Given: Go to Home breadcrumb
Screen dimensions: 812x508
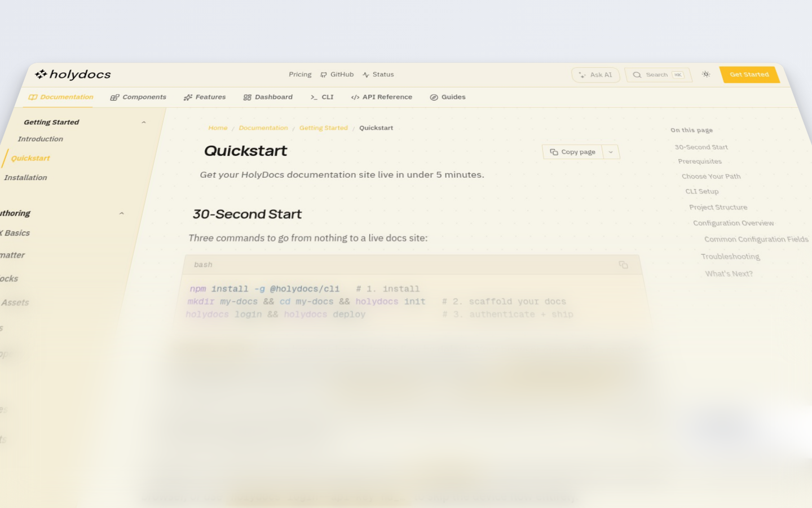Looking at the screenshot, I should [218, 128].
